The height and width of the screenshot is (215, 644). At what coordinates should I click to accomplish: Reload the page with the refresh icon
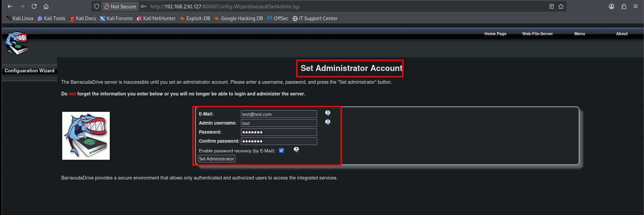click(34, 6)
